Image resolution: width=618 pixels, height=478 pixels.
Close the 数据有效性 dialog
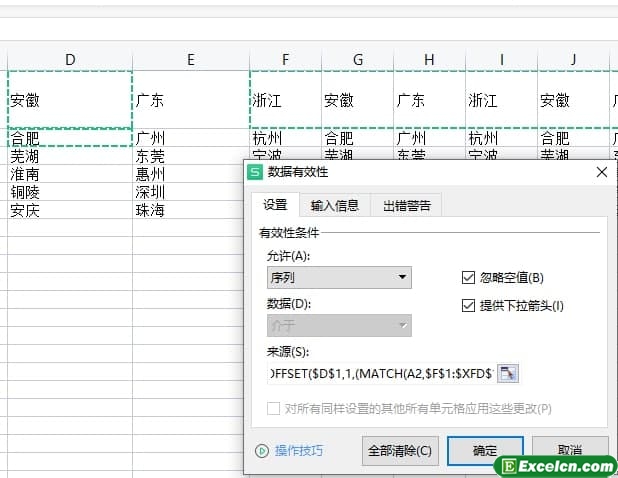click(601, 173)
